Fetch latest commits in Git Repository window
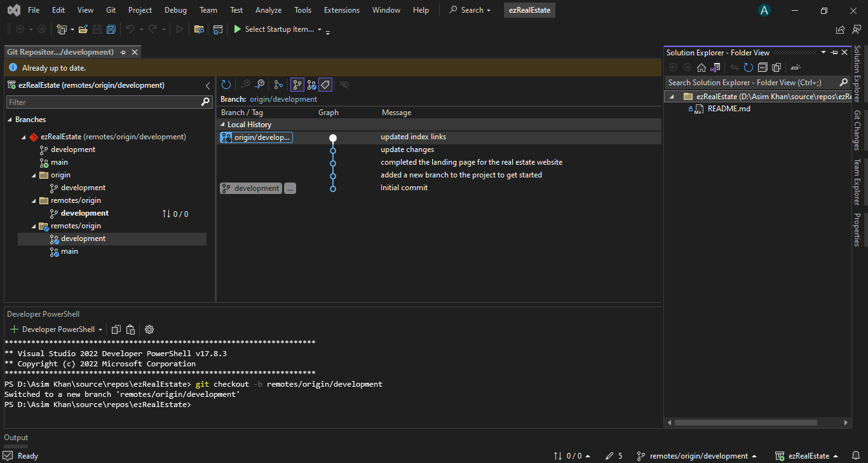This screenshot has width=868, height=463. point(226,84)
